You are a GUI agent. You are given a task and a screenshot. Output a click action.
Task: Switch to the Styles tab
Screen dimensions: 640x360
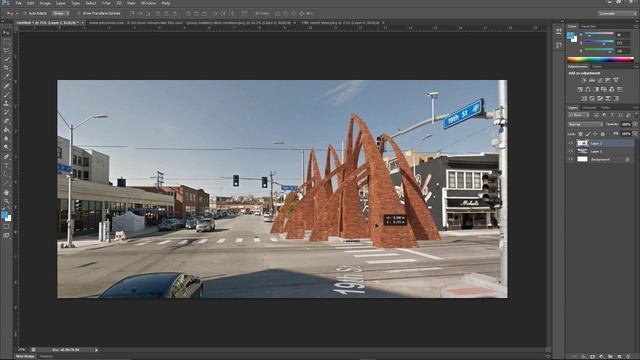coord(597,67)
